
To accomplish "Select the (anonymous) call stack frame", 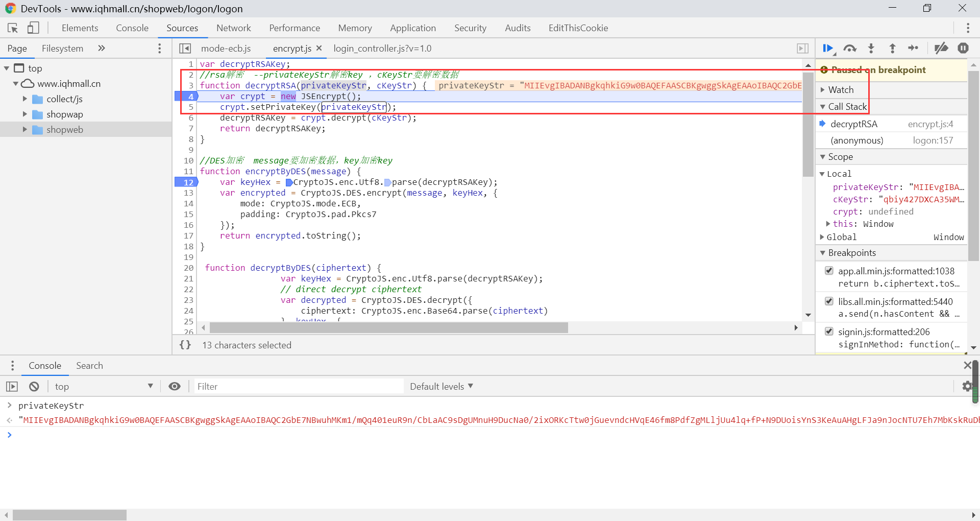I will pyautogui.click(x=891, y=140).
